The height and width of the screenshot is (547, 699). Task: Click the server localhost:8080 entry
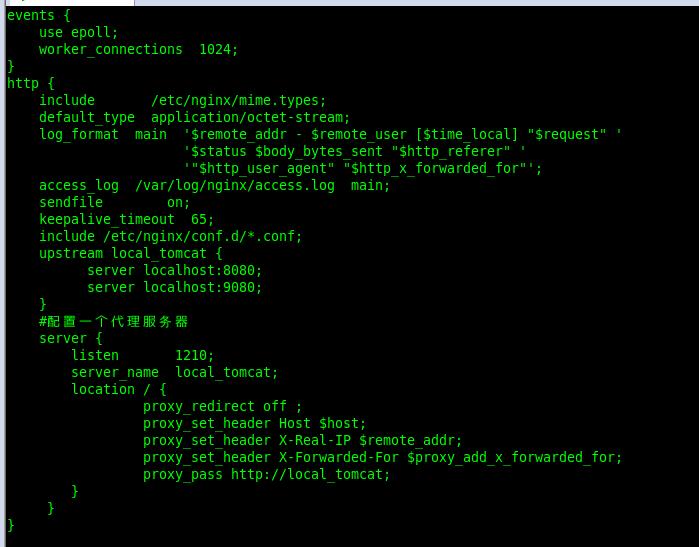click(x=174, y=270)
